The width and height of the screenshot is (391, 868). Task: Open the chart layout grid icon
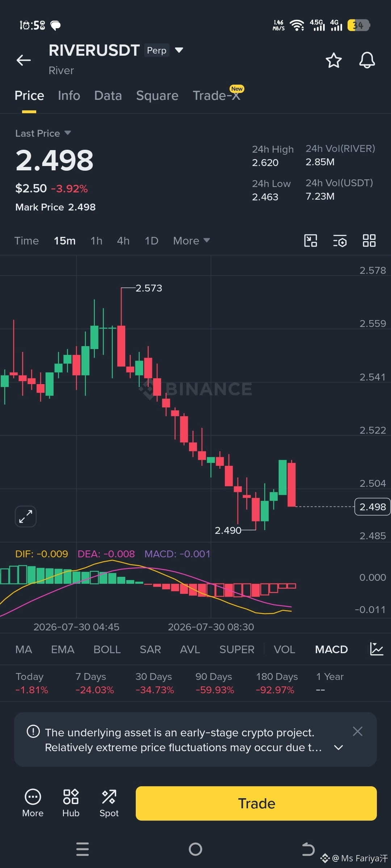[x=369, y=241]
